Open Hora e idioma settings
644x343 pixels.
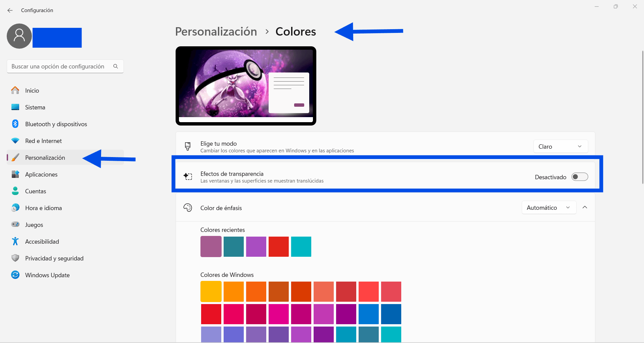pos(65,208)
